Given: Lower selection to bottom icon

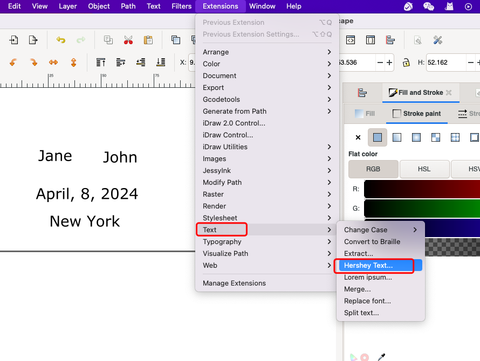Looking at the screenshot, I should pyautogui.click(x=161, y=62).
